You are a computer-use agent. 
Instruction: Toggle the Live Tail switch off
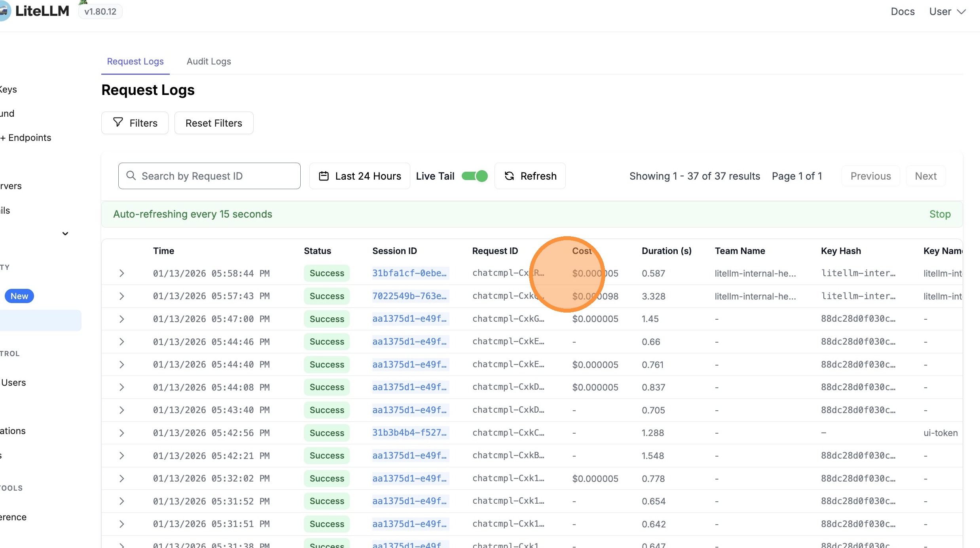click(x=475, y=176)
